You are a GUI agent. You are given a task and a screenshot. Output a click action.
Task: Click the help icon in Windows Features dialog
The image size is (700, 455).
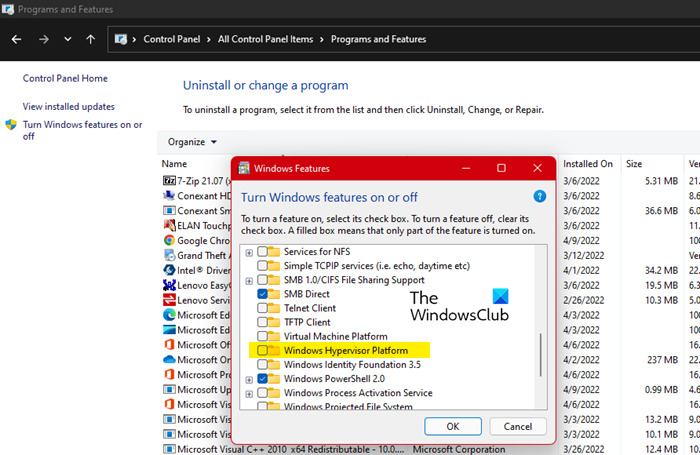[539, 196]
